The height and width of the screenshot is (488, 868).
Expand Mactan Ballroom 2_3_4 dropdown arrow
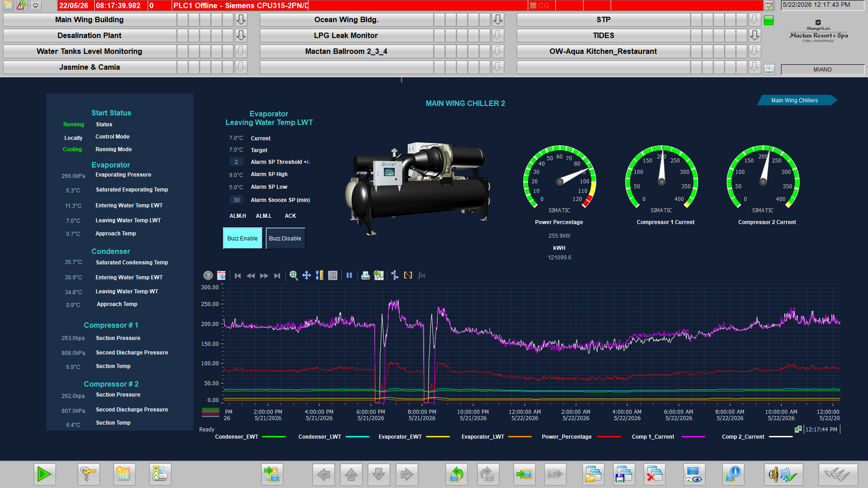(x=498, y=51)
